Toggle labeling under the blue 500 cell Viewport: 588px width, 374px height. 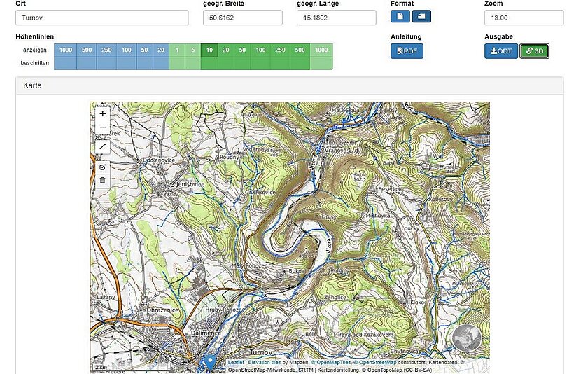[x=87, y=64]
